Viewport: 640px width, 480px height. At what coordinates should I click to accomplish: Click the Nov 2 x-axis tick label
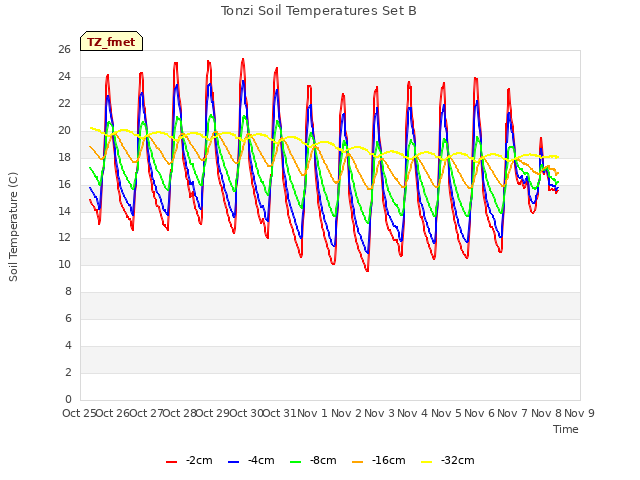[346, 413]
